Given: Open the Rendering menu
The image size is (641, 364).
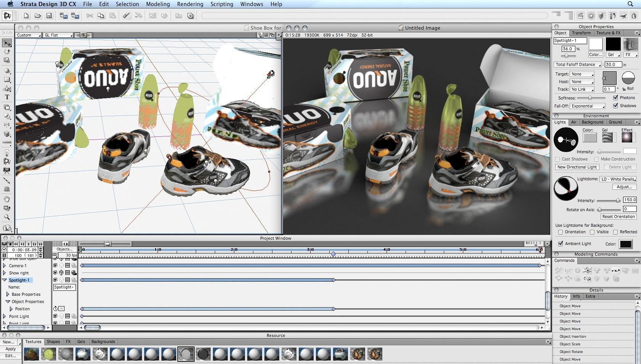Looking at the screenshot, I should (190, 4).
